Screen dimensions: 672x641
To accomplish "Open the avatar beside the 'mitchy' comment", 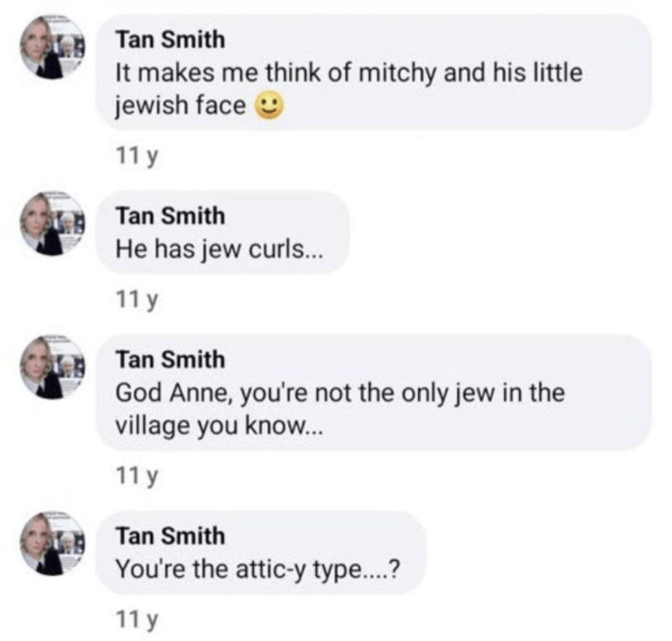I will (x=53, y=49).
